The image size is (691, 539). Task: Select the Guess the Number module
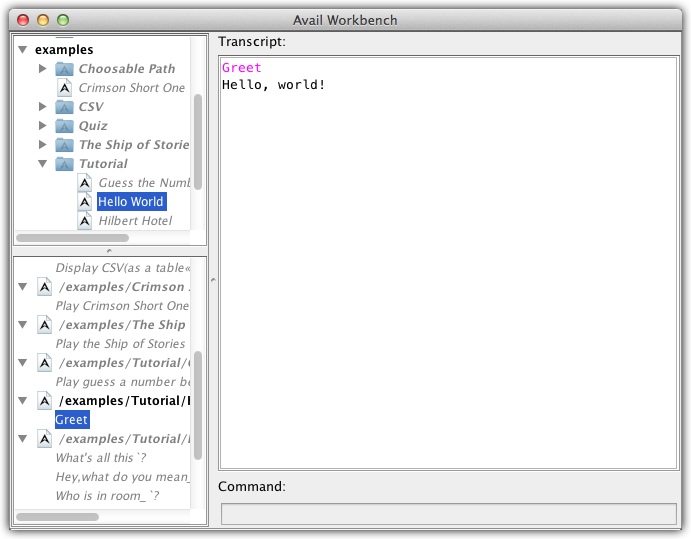(144, 182)
